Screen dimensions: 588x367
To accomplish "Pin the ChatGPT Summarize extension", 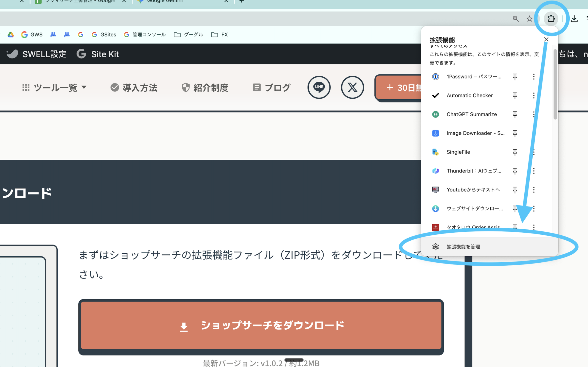I will click(515, 114).
